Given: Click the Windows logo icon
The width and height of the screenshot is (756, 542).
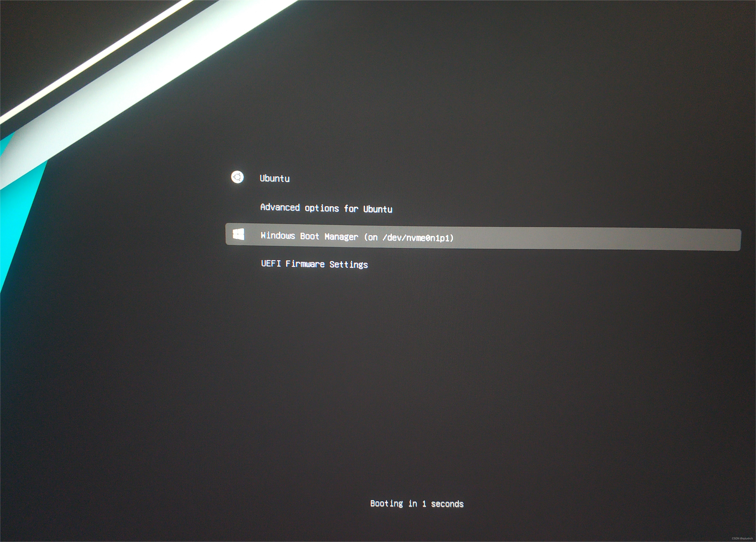Looking at the screenshot, I should click(x=238, y=234).
